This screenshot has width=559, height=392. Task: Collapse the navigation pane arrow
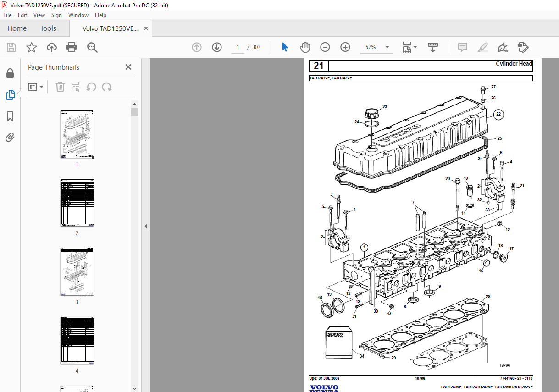pos(145,226)
